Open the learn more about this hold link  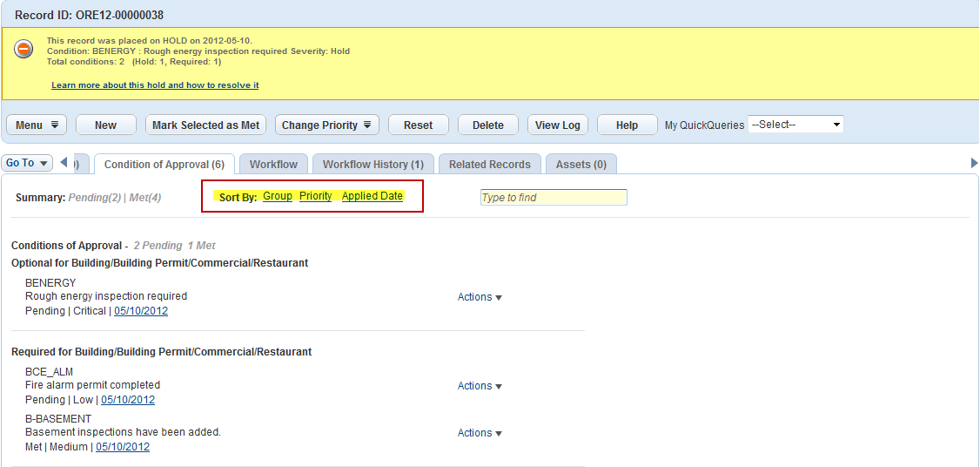pos(155,85)
